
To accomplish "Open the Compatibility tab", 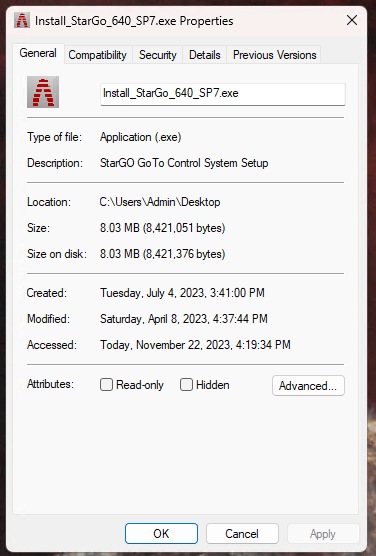I will (x=98, y=55).
